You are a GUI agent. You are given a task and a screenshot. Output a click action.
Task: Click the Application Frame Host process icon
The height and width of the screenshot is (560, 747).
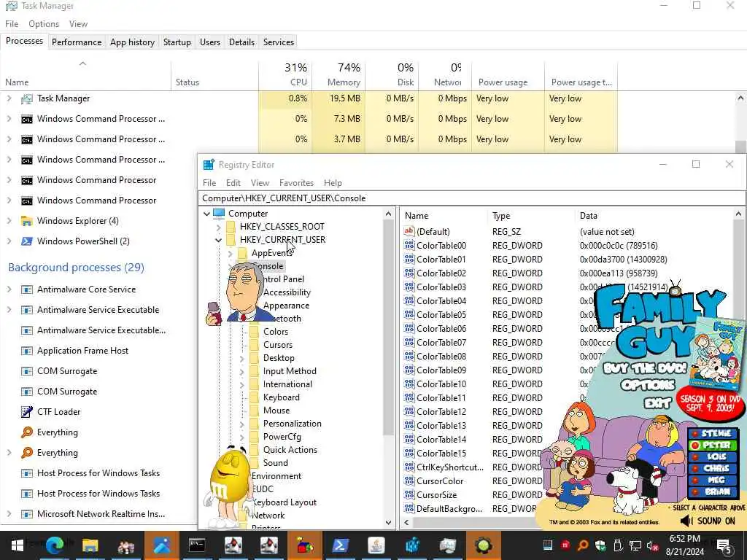coord(27,351)
